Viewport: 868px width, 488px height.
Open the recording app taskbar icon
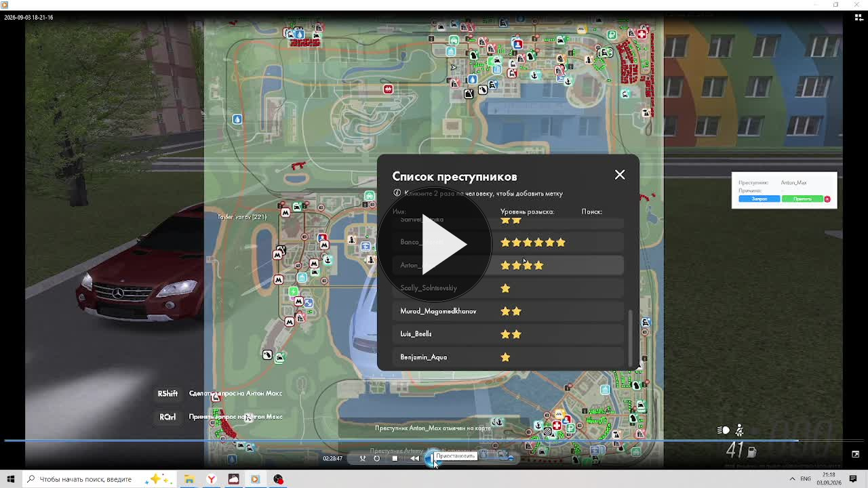tap(278, 479)
